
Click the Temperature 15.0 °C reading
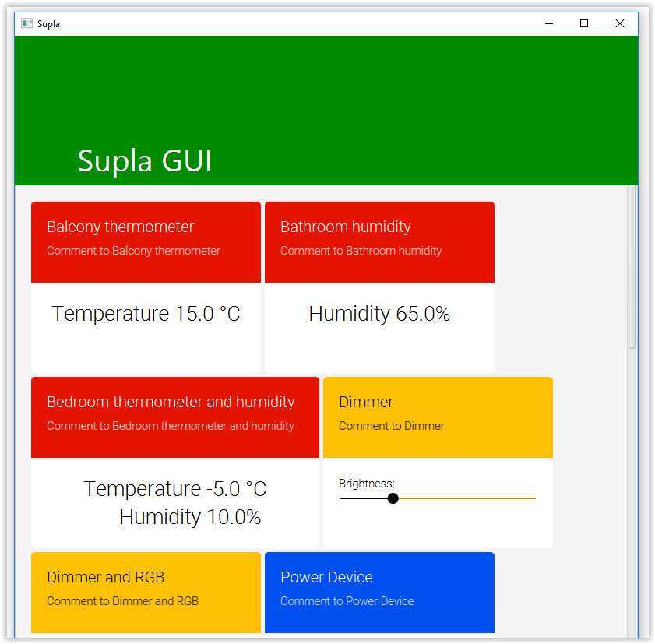[146, 314]
